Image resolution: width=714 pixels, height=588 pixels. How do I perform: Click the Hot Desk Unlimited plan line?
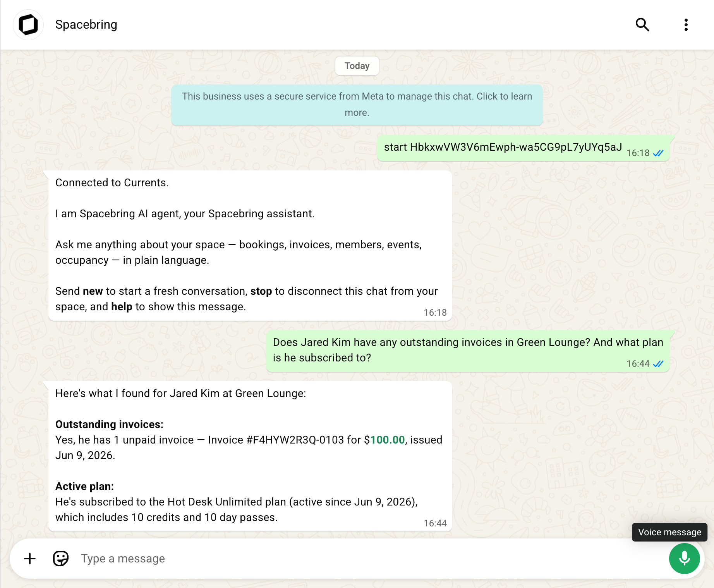pyautogui.click(x=237, y=502)
